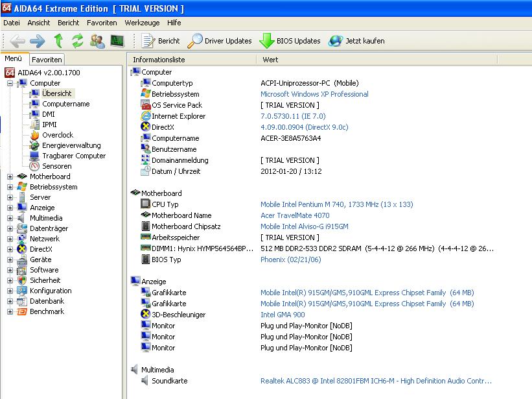
Task: Click the users icon in toolbar
Action: pos(97,41)
